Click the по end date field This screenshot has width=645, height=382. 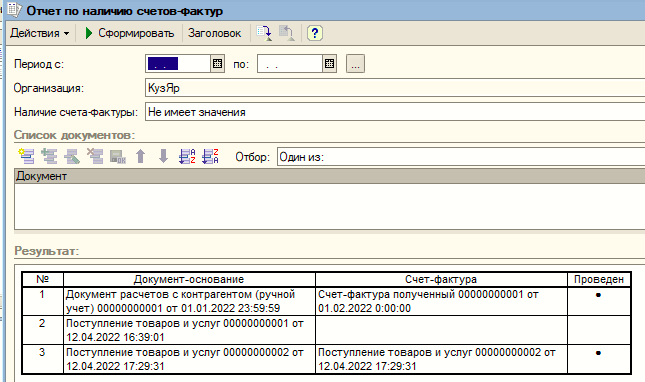[290, 64]
